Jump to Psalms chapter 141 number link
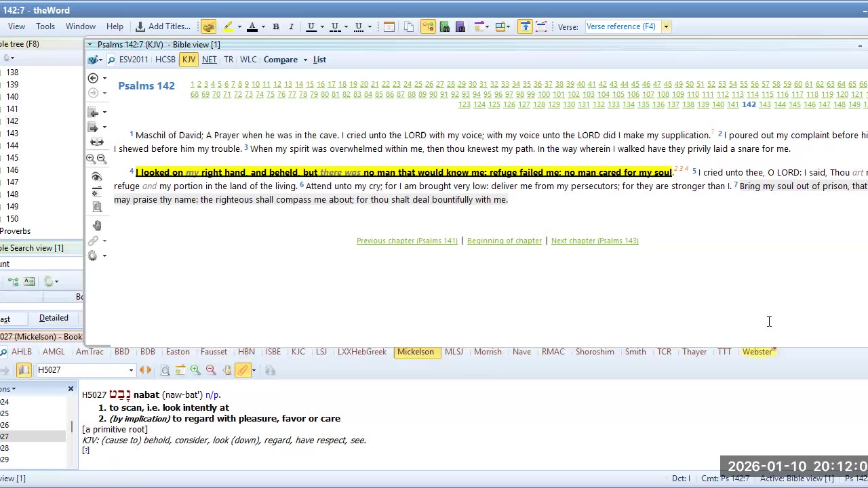The width and height of the screenshot is (868, 488). point(733,104)
